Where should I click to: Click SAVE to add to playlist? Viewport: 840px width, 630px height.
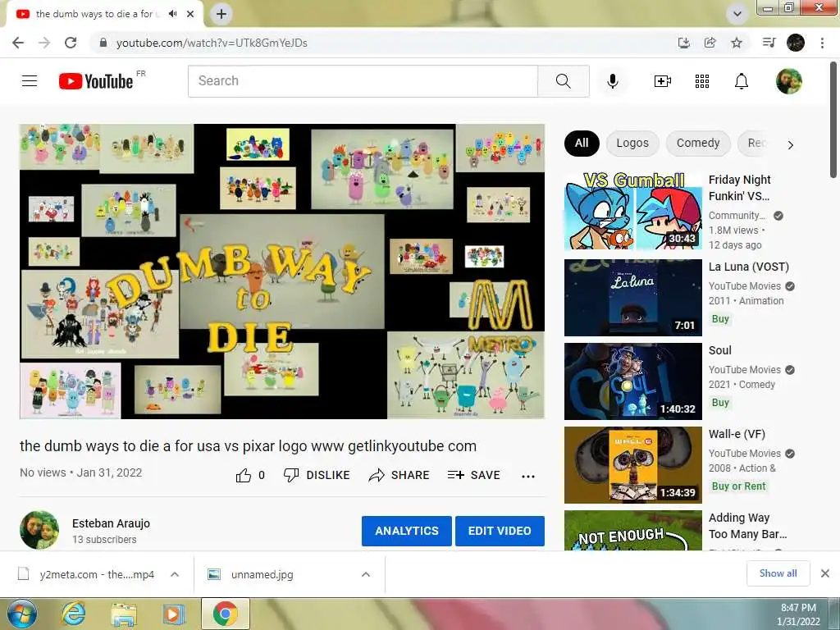pyautogui.click(x=474, y=475)
